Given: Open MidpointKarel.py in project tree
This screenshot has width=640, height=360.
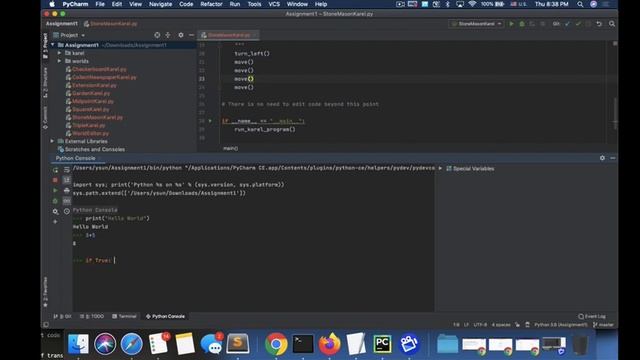Looking at the screenshot, I should 93,101.
